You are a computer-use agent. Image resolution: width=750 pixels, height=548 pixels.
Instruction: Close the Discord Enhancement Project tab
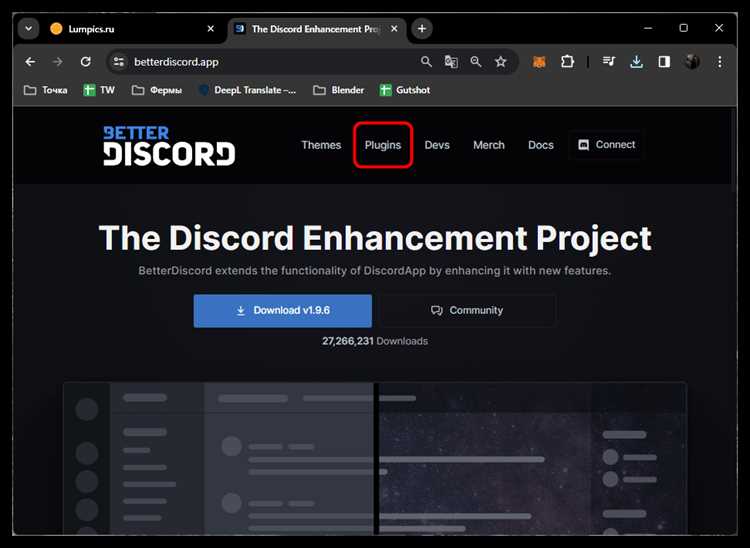point(394,29)
